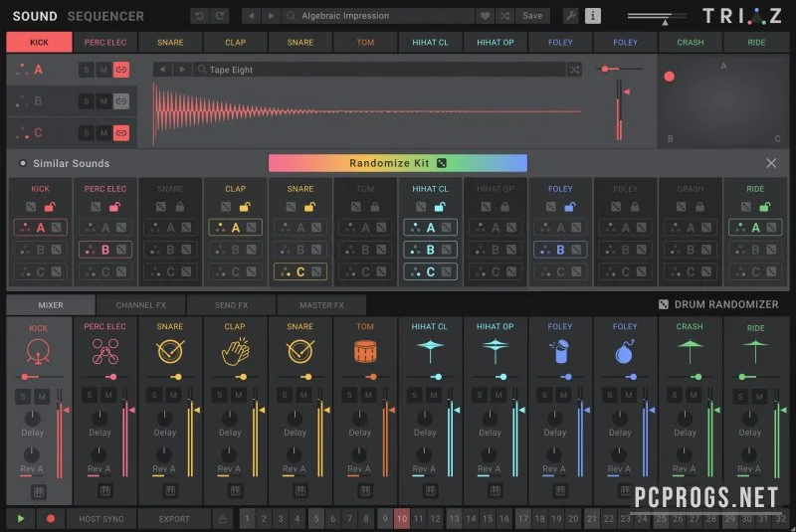This screenshot has height=532, width=796.
Task: Select the Crash channel tab
Action: pos(690,42)
